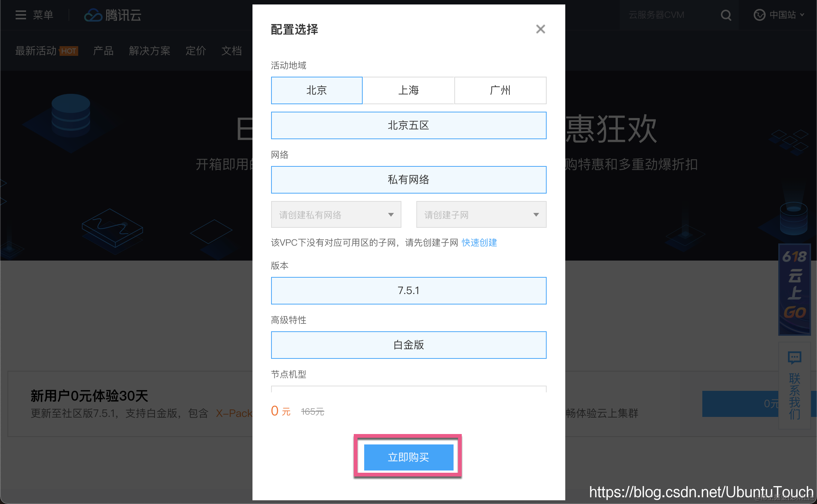817x504 pixels.
Task: Open the 产品 navigation menu
Action: pyautogui.click(x=103, y=51)
